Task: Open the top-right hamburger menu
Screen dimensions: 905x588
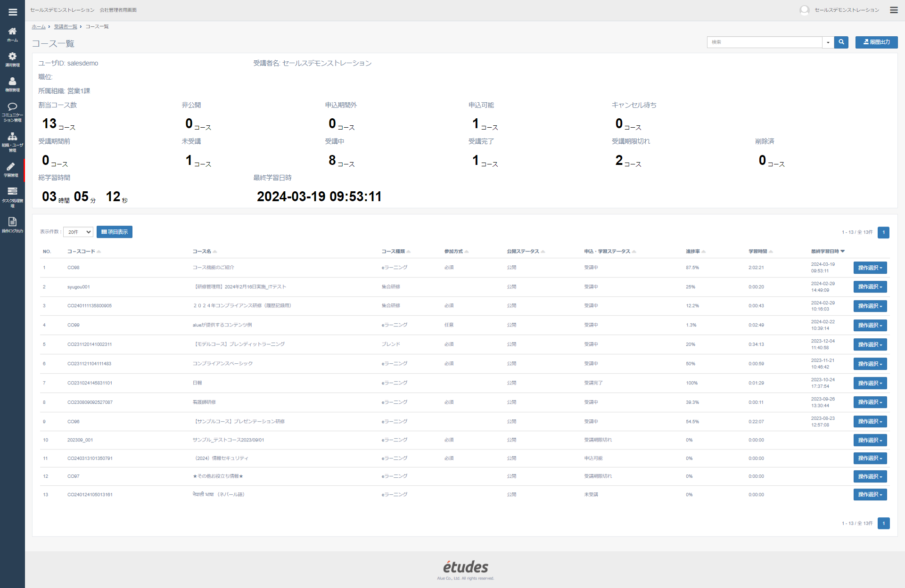Action: pyautogui.click(x=894, y=10)
